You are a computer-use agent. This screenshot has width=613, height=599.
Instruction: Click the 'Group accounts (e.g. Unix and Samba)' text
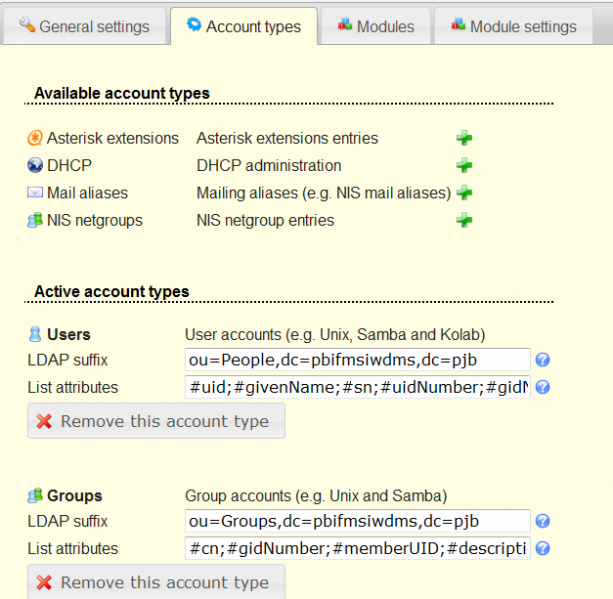316,496
